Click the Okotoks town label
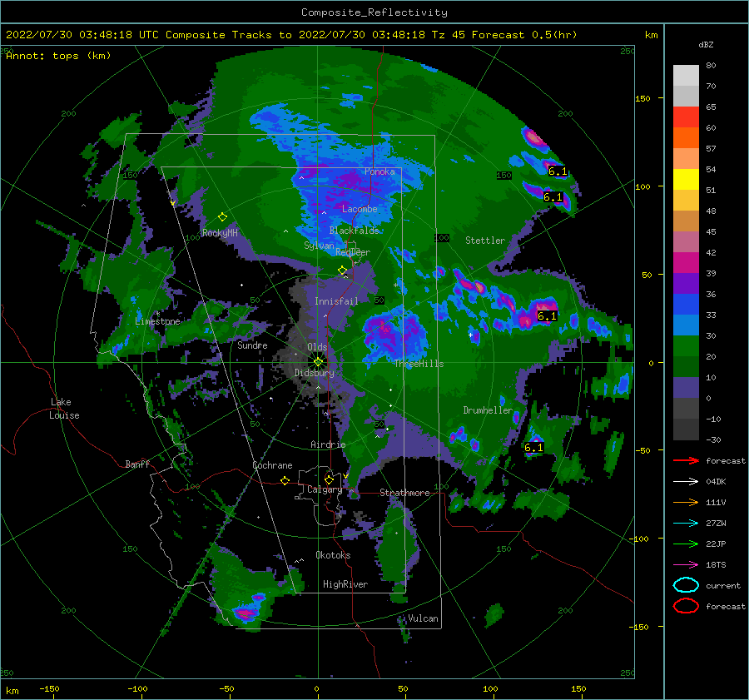The width and height of the screenshot is (749, 700). pyautogui.click(x=333, y=555)
